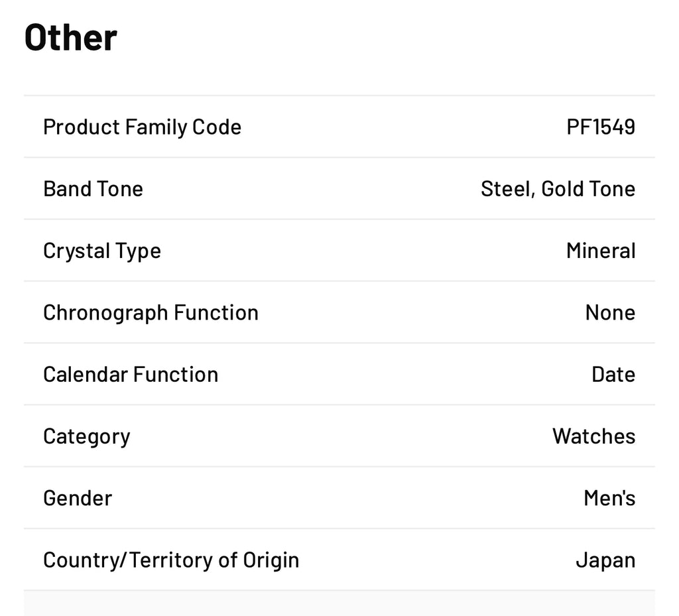The height and width of the screenshot is (616, 679).
Task: Select the 'Product Family Code' label
Action: pyautogui.click(x=142, y=127)
